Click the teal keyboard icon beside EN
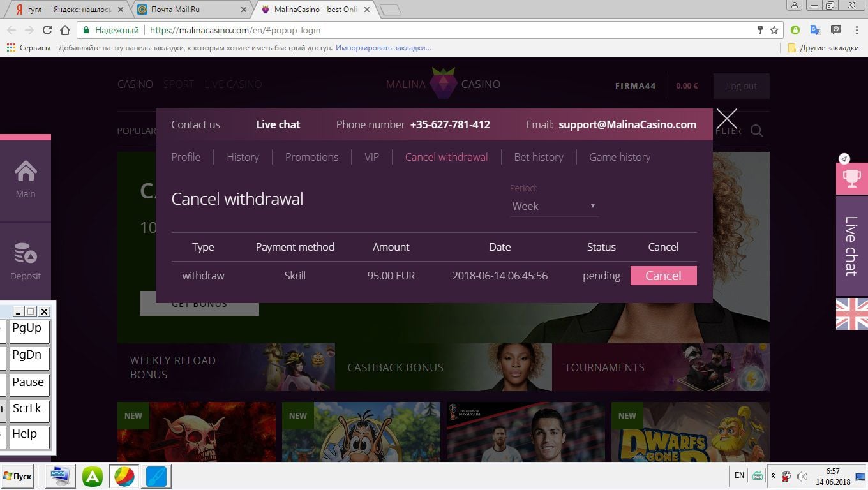The width and height of the screenshot is (868, 490). tap(757, 475)
